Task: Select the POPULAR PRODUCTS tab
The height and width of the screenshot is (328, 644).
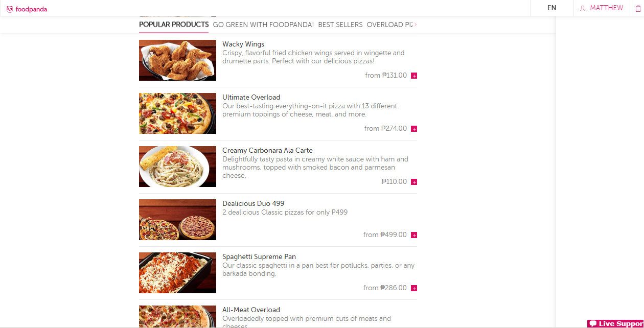Action: pos(174,25)
